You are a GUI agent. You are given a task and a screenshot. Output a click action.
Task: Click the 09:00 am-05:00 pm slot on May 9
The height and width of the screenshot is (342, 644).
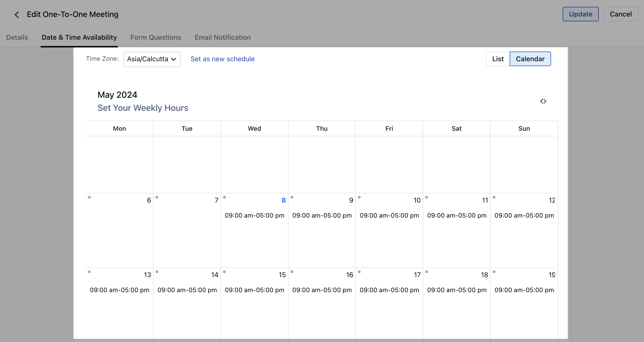pyautogui.click(x=322, y=215)
